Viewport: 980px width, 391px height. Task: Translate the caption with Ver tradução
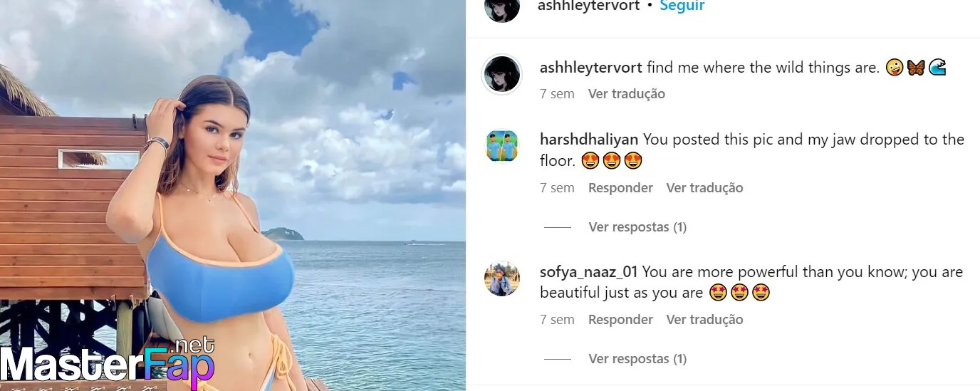[x=627, y=94]
